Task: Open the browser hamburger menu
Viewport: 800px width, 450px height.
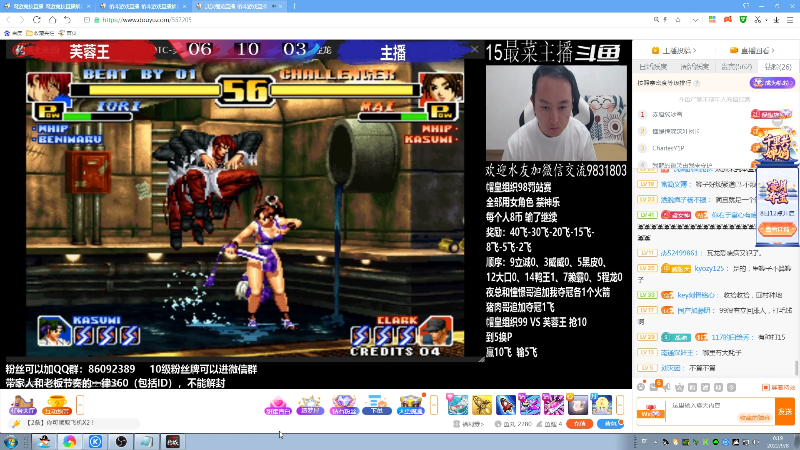Action: pos(790,19)
